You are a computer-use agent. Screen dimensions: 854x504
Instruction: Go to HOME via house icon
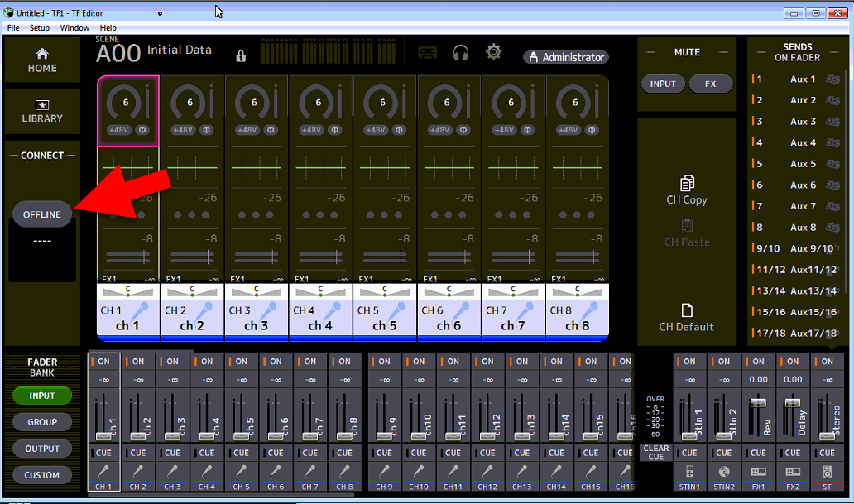pyautogui.click(x=42, y=54)
